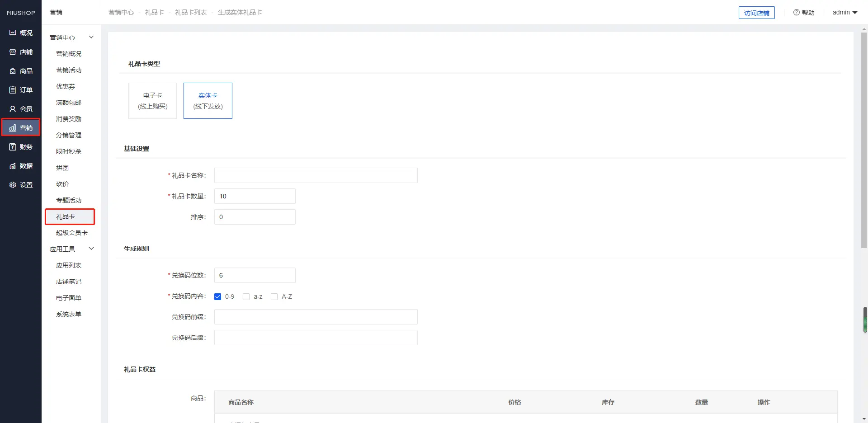Open the admin account dropdown
The width and height of the screenshot is (868, 423).
844,13
